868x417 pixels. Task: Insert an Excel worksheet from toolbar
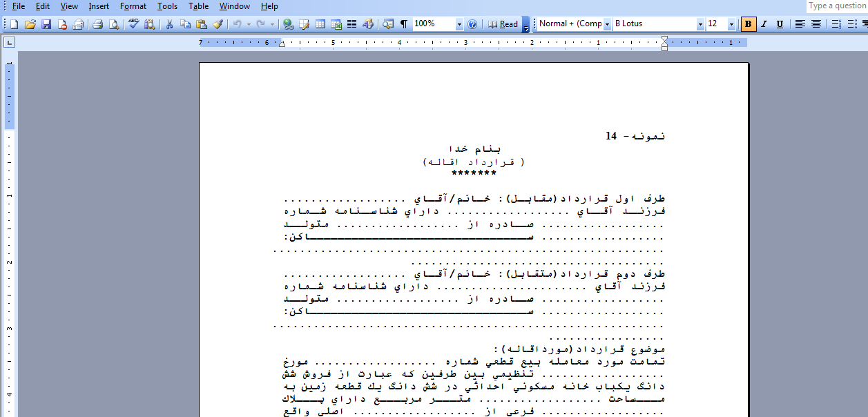(336, 24)
